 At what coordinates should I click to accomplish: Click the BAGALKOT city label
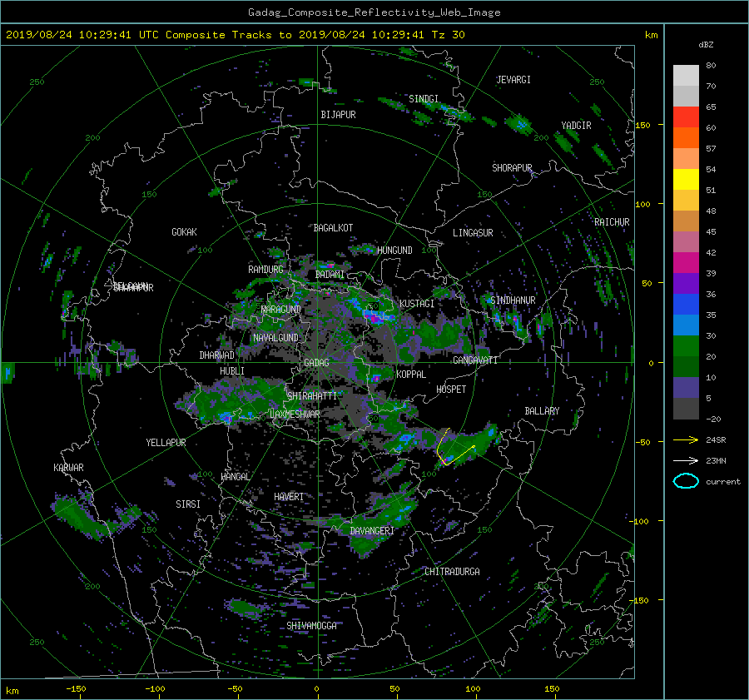click(x=333, y=228)
